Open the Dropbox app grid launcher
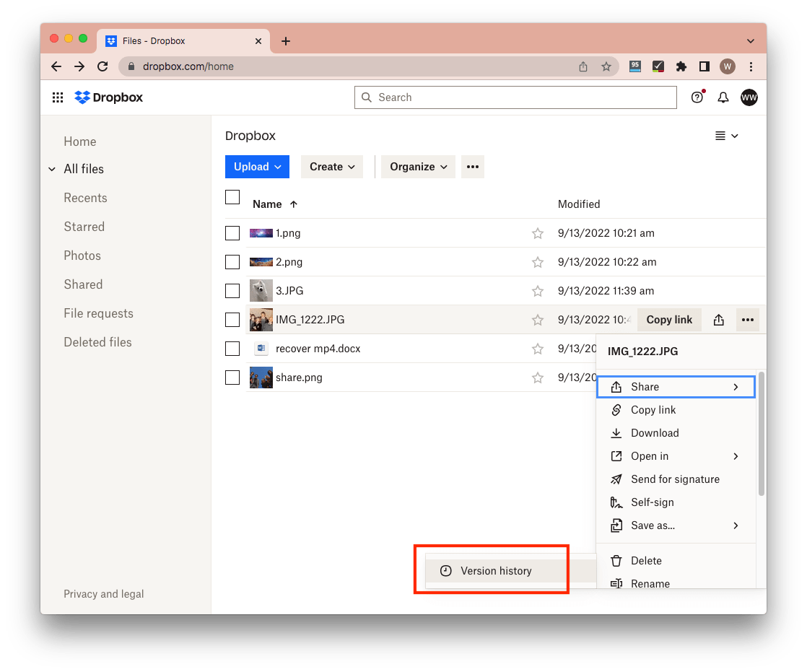The image size is (807, 672). pos(58,97)
